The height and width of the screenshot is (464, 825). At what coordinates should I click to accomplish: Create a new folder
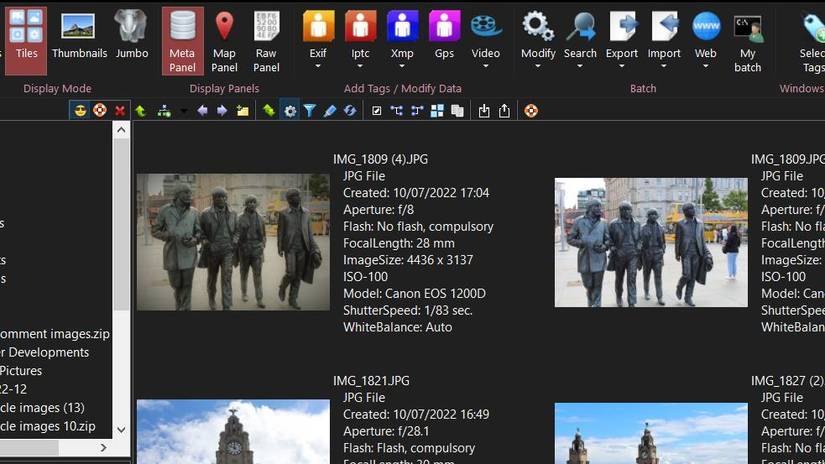click(243, 111)
